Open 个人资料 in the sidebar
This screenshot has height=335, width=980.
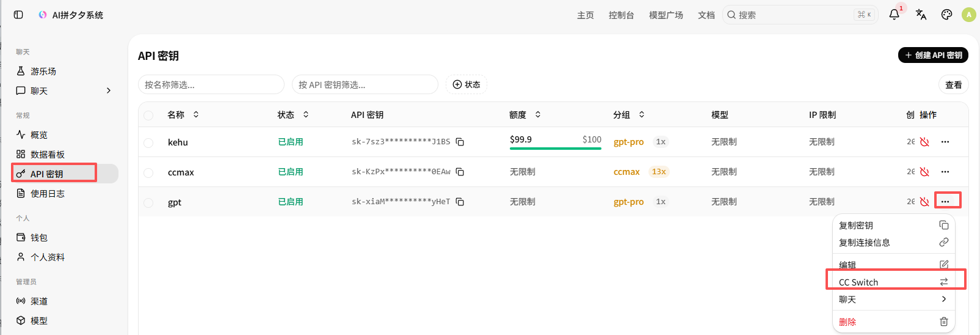tap(65, 257)
